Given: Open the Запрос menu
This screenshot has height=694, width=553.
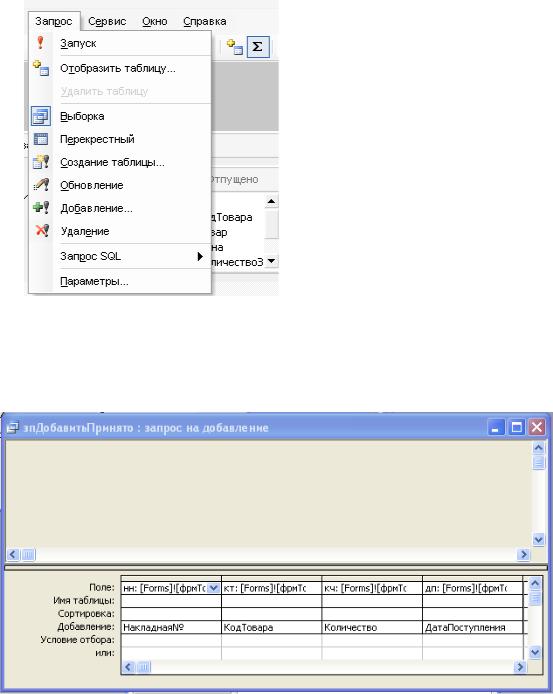Looking at the screenshot, I should (54, 21).
